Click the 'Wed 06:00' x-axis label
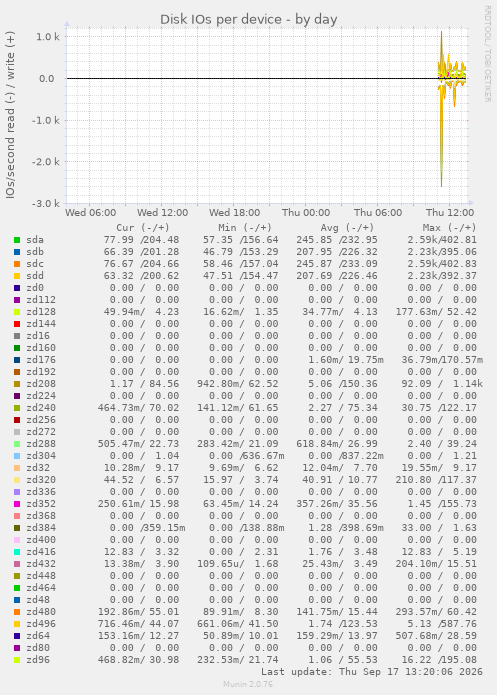Screen dimensions: 497x695 pos(90,212)
